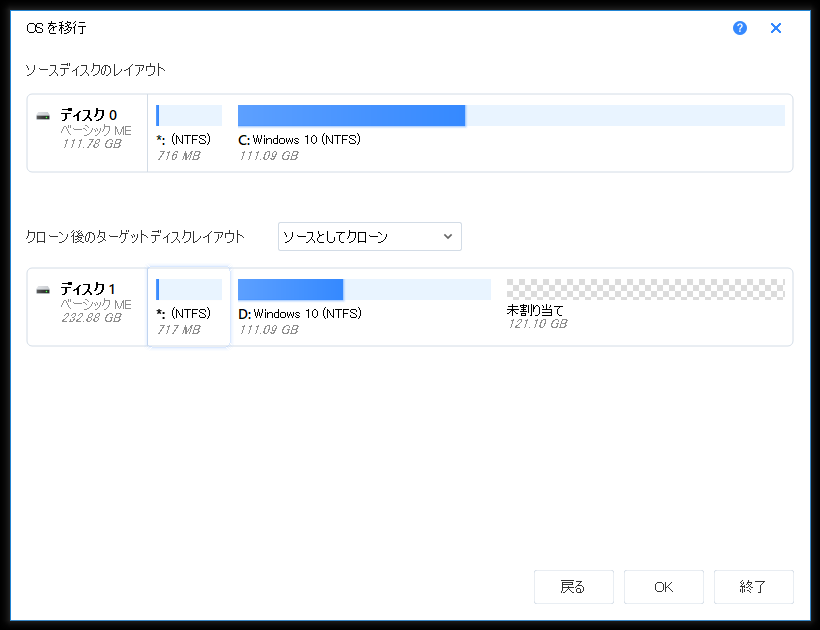Click the Disk 0 drive icon
This screenshot has width=820, height=630.
tap(43, 116)
